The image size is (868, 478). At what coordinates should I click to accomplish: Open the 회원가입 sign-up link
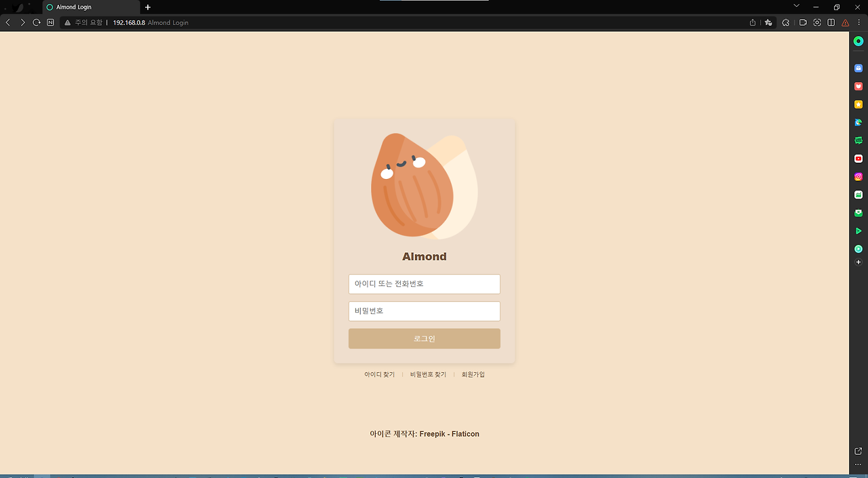pyautogui.click(x=473, y=374)
